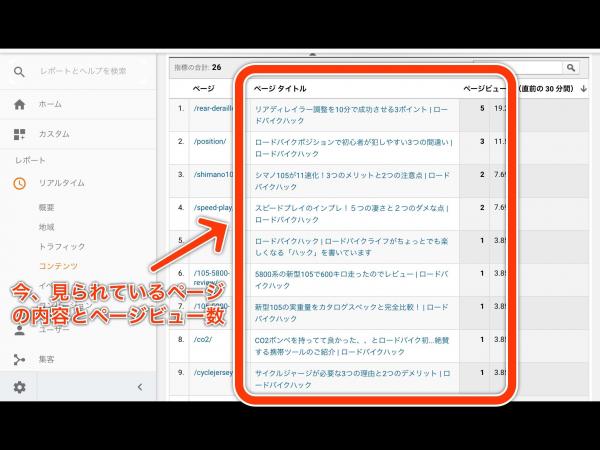
Task: Click title 新型105の実重量をカタログスペック
Action: click(351, 313)
